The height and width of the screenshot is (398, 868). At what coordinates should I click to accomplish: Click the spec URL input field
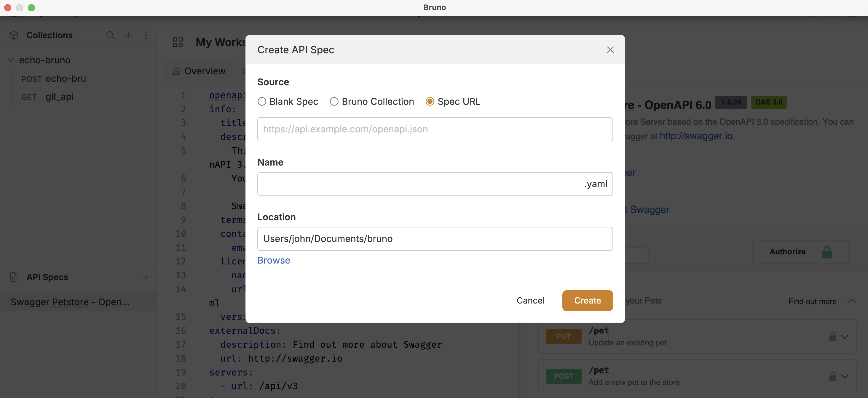click(x=435, y=129)
